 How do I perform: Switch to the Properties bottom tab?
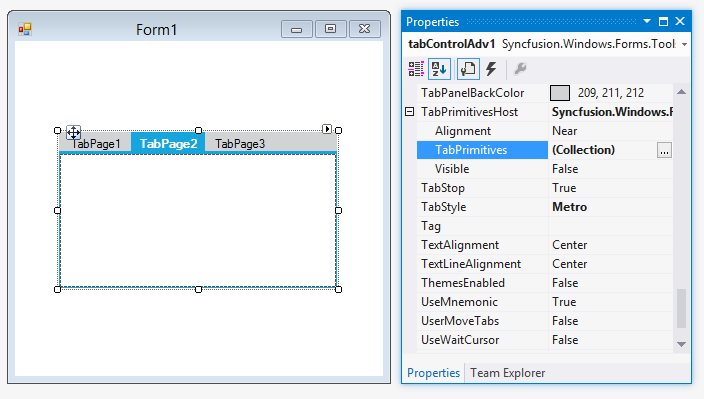tap(433, 373)
